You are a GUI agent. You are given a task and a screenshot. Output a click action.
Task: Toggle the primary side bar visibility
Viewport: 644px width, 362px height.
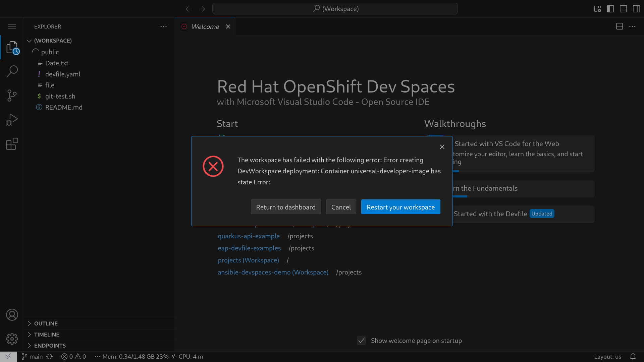610,9
